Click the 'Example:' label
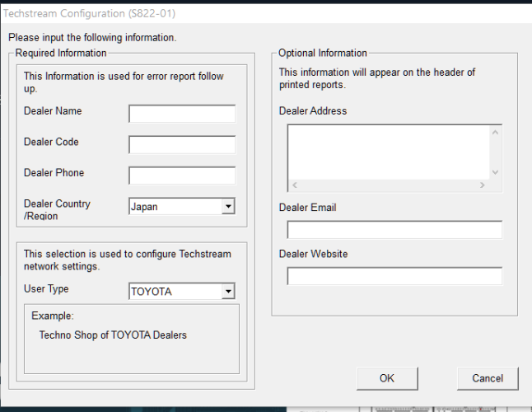 click(x=53, y=316)
